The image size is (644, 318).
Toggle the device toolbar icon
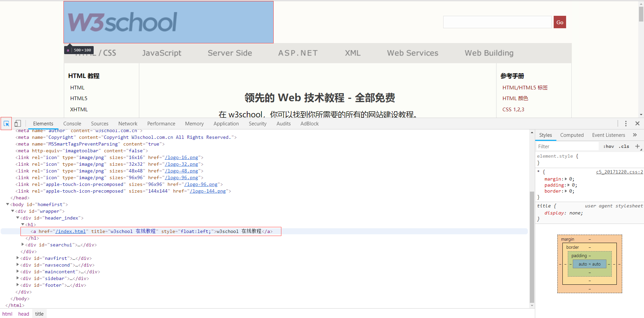pos(18,124)
